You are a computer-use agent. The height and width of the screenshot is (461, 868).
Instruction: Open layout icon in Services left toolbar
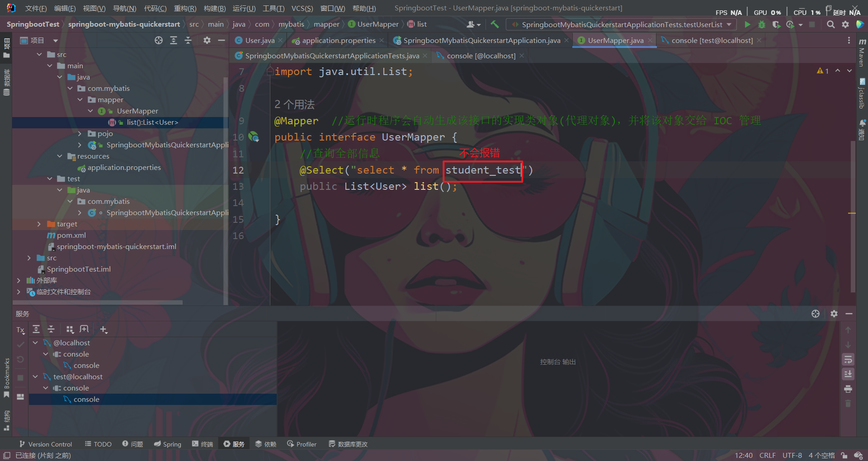(x=20, y=397)
